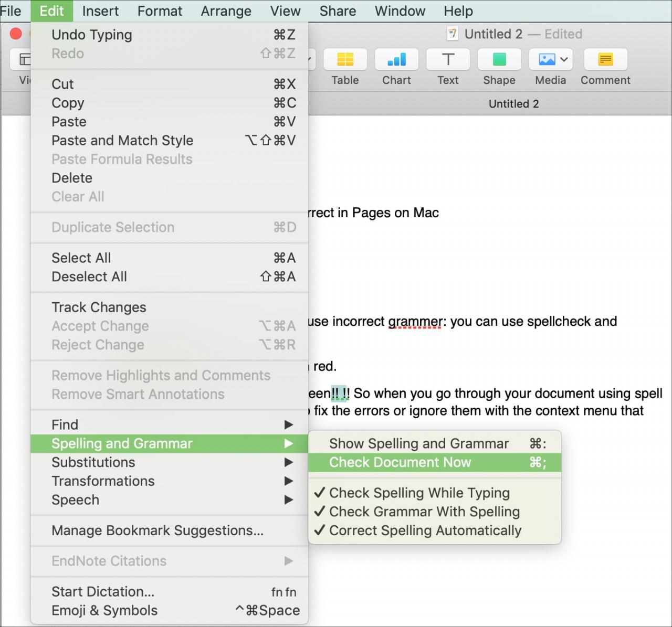Screen dimensions: 672x627
Task: Insert a text box via Text icon
Action: click(x=448, y=59)
